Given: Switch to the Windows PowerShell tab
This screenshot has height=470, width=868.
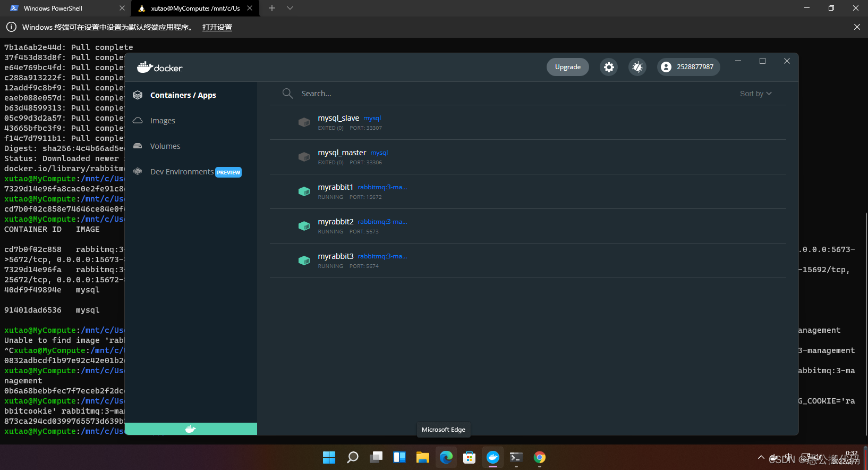Looking at the screenshot, I should pyautogui.click(x=65, y=8).
